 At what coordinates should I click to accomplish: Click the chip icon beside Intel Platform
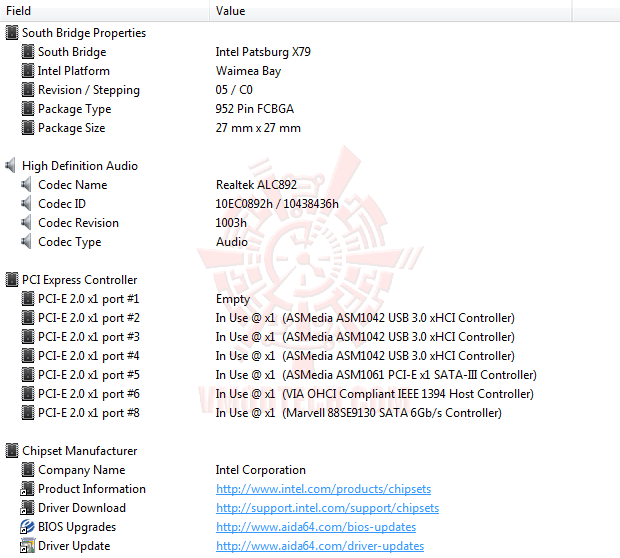(28, 71)
